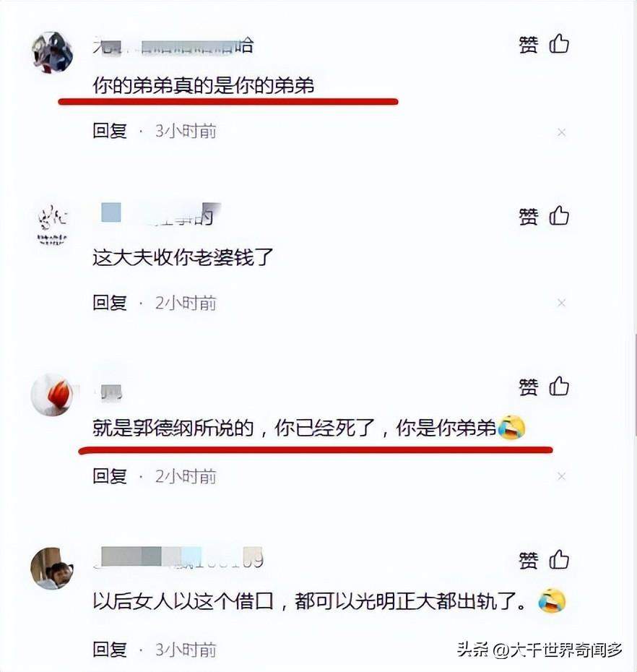Like the comment '你的弟弟真的是你的弟弟'
Screen dimensions: 637x672
[559, 43]
